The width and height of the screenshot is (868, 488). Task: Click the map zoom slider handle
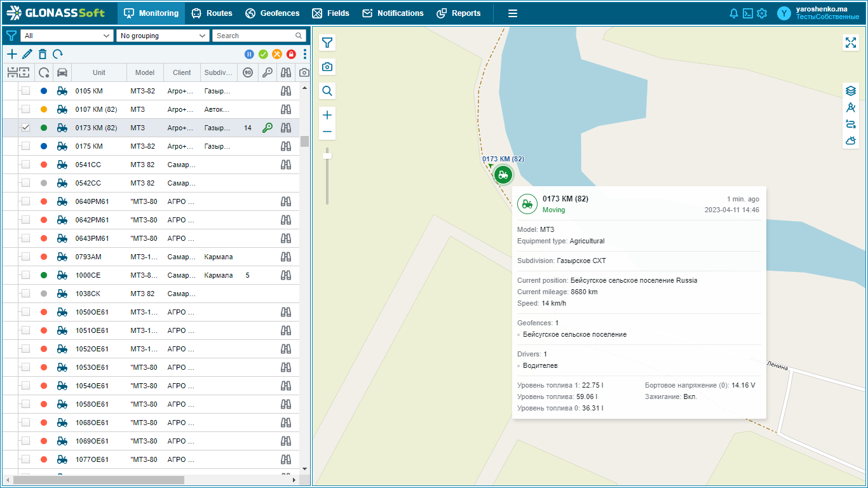pos(327,156)
